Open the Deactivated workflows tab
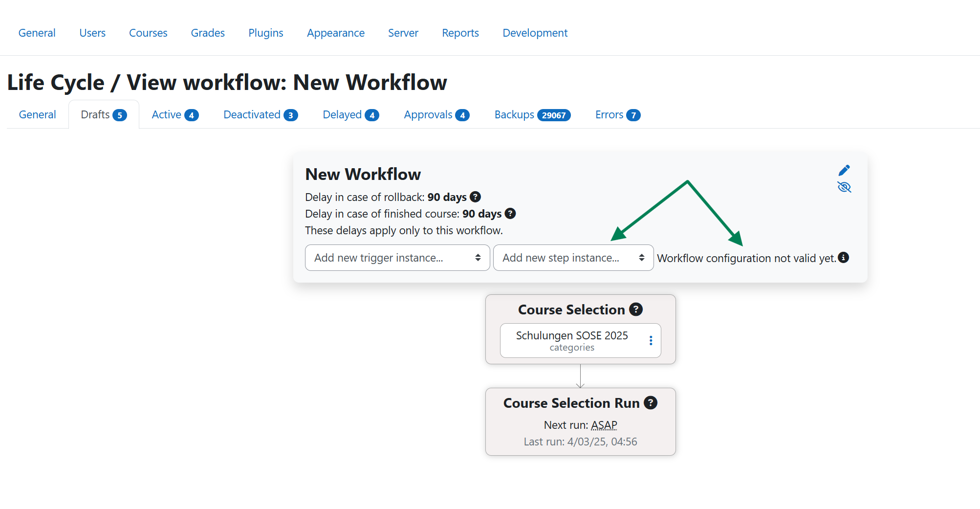 click(260, 115)
